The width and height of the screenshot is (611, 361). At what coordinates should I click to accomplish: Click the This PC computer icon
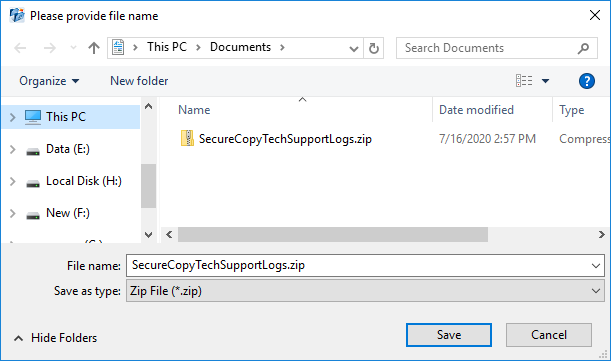[33, 117]
